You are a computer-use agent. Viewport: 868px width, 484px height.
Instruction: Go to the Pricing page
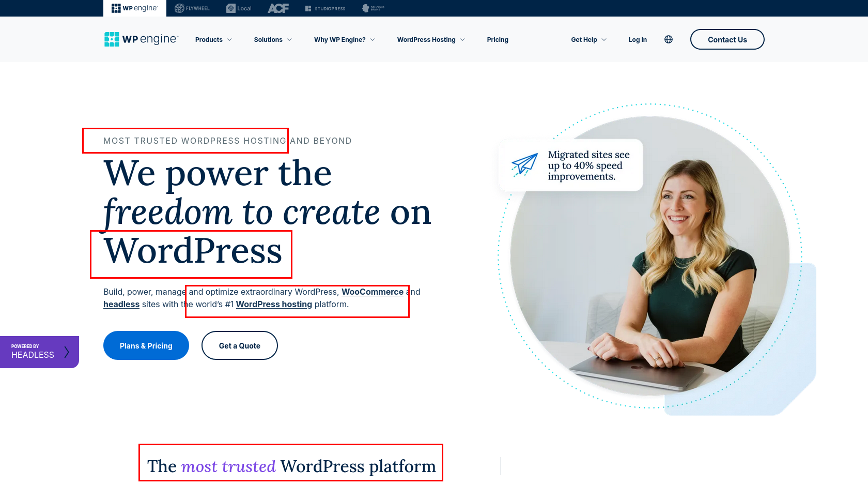pos(498,40)
